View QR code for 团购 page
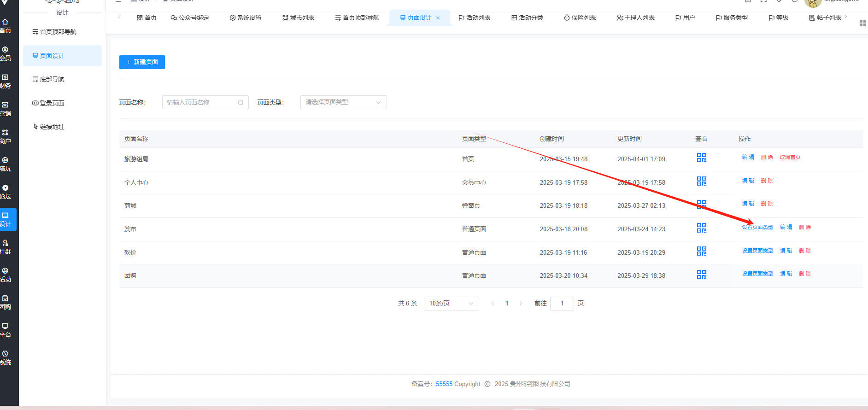This screenshot has height=410, width=868. click(x=701, y=275)
